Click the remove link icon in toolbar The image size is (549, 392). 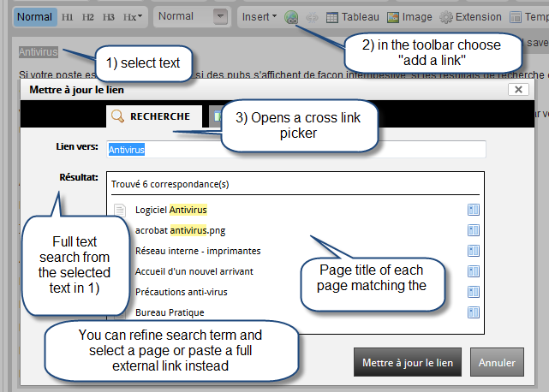coord(313,17)
